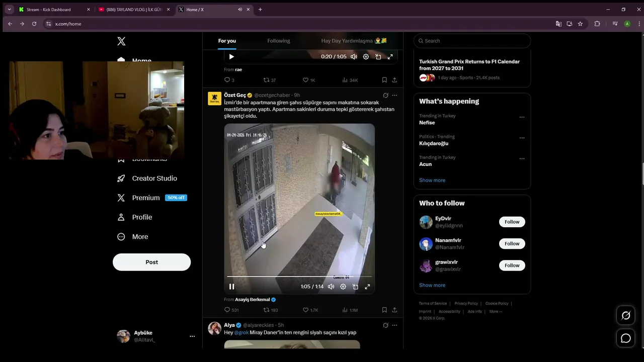Show more under Who to follow
Viewport: 644px width, 362px height.
pos(432,285)
